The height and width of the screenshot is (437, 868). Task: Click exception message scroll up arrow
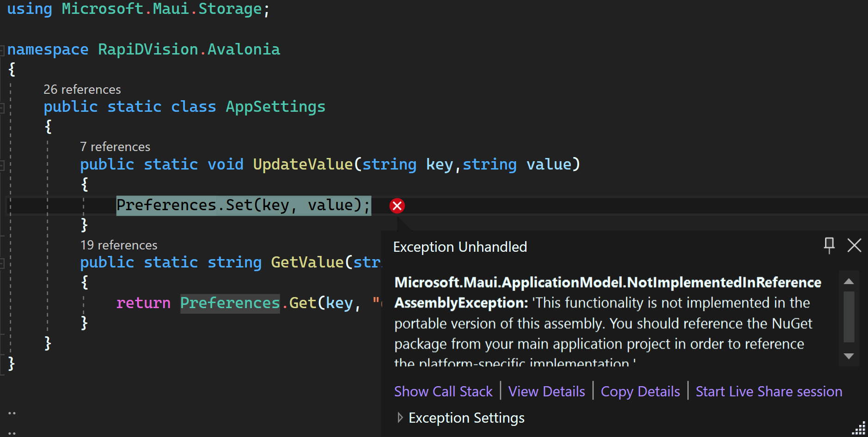[x=849, y=281]
